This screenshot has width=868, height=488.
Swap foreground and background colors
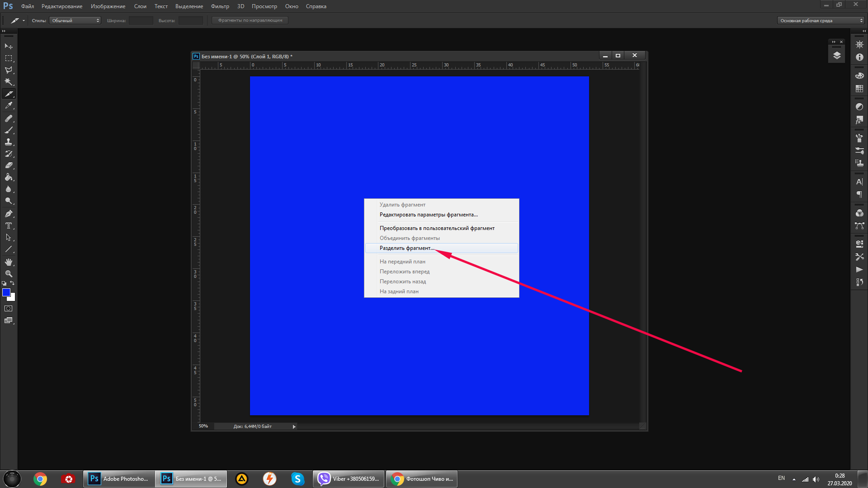[x=13, y=283]
